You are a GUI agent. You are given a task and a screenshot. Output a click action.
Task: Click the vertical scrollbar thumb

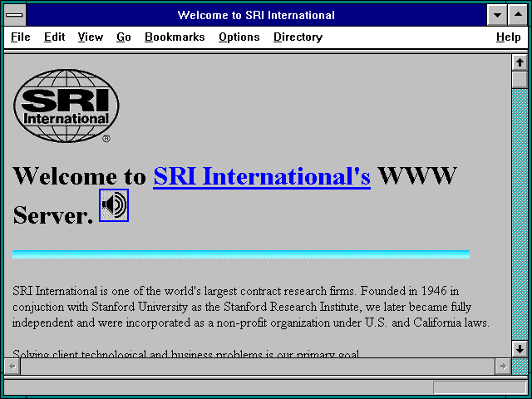(x=520, y=79)
